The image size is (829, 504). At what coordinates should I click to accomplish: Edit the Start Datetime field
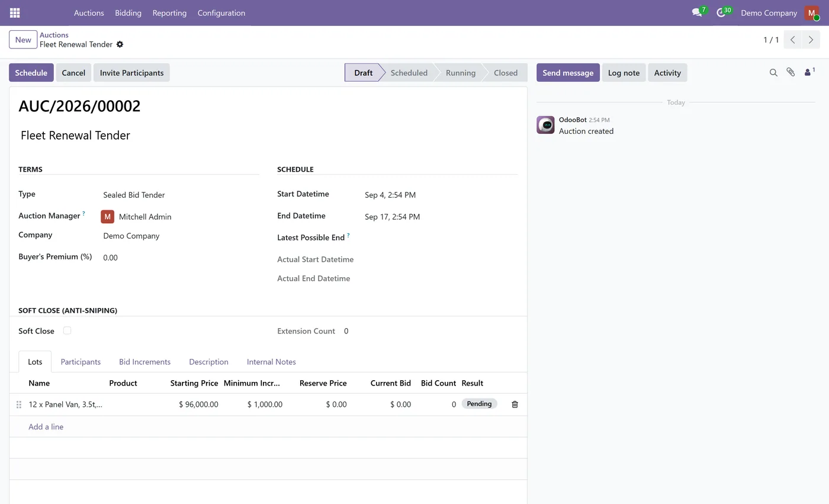[x=441, y=195]
